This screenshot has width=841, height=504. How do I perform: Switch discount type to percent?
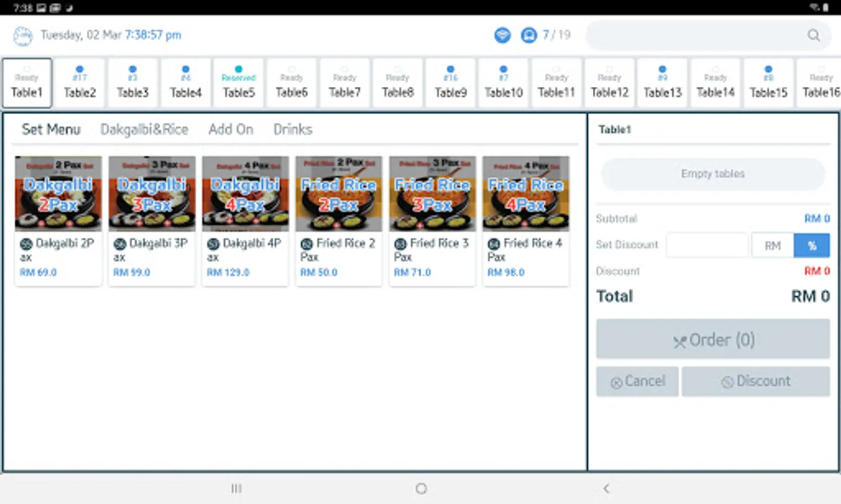click(x=812, y=245)
